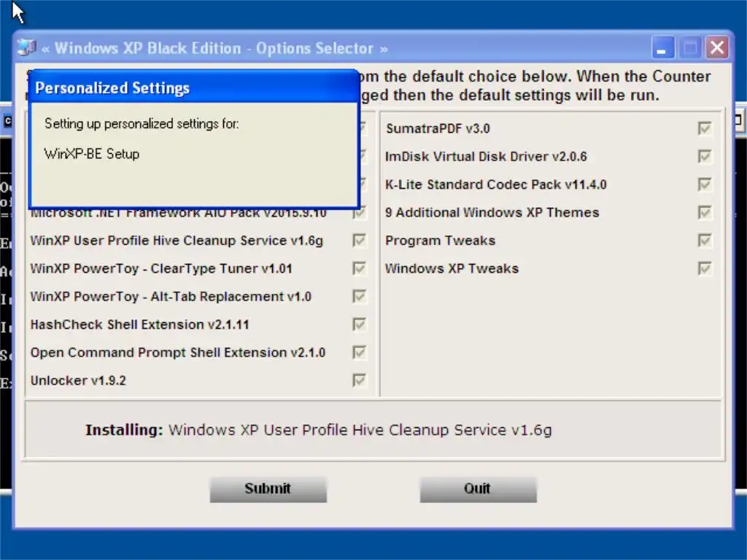The width and height of the screenshot is (747, 560).
Task: Select the Program Tweaks label
Action: pos(440,241)
